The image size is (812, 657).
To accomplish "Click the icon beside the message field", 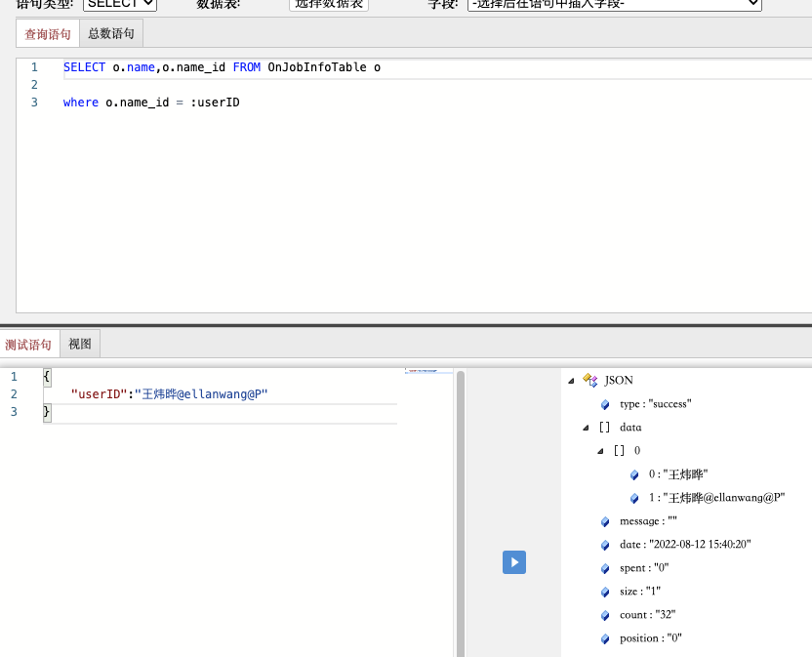I will click(x=605, y=521).
